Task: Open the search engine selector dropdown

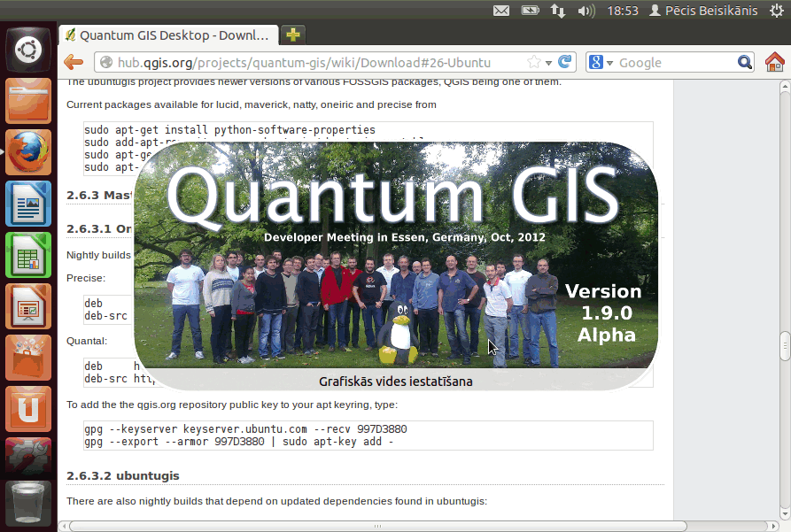Action: coord(601,63)
